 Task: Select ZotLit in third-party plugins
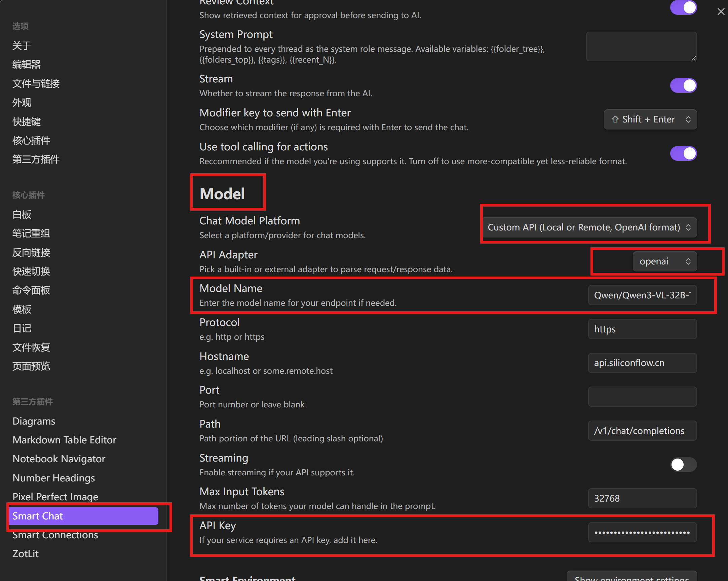click(x=26, y=554)
